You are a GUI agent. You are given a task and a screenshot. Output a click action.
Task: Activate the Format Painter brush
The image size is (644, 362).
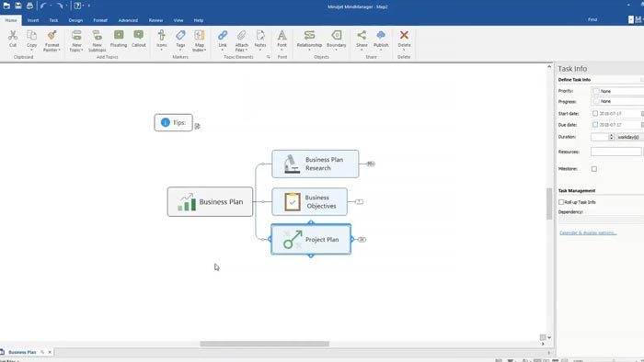click(x=52, y=36)
